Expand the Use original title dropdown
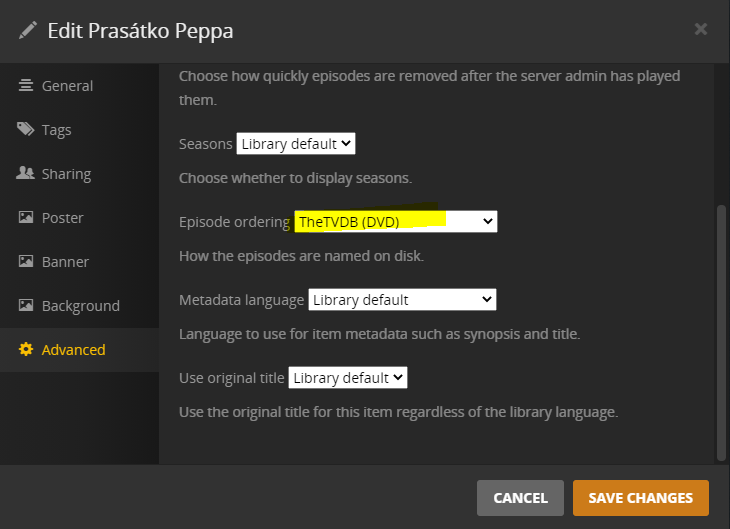 [348, 378]
